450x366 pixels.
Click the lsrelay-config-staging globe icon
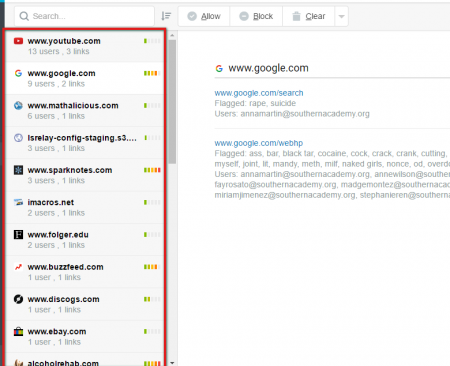pyautogui.click(x=18, y=138)
